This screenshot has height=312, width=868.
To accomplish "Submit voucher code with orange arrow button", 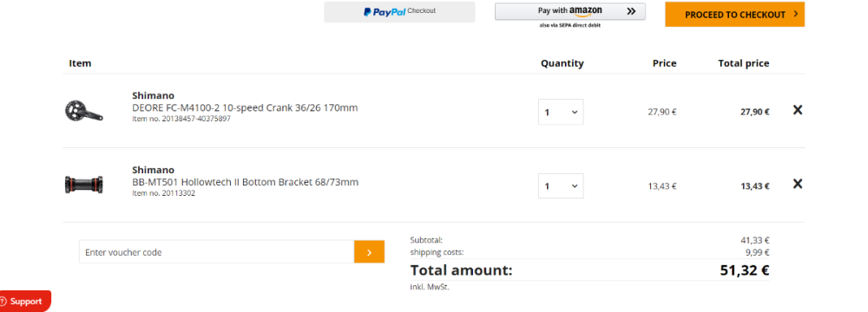I will 369,251.
